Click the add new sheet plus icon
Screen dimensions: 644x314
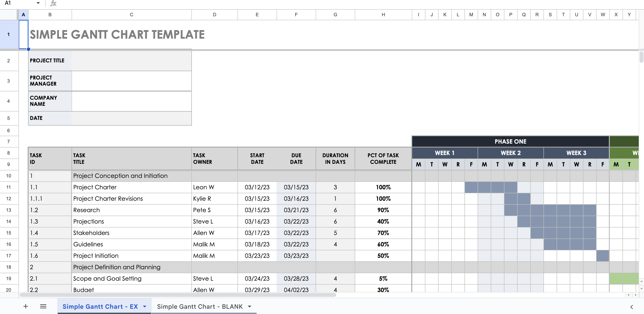pos(25,306)
